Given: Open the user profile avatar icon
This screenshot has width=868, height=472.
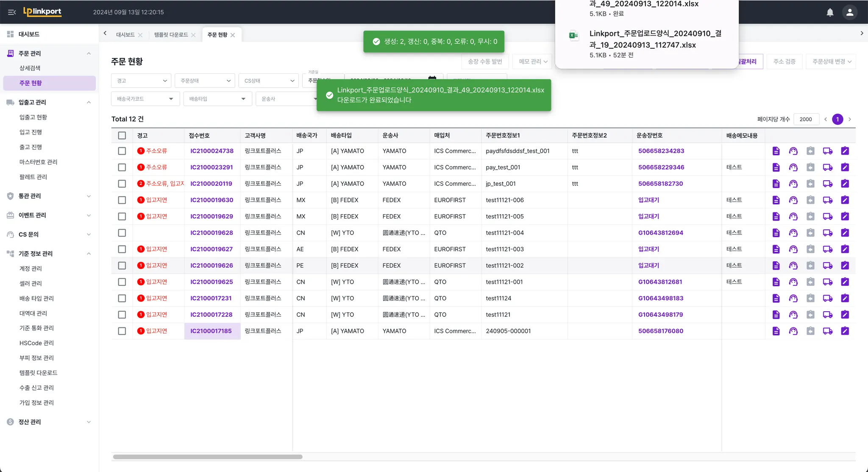Looking at the screenshot, I should pos(849,12).
